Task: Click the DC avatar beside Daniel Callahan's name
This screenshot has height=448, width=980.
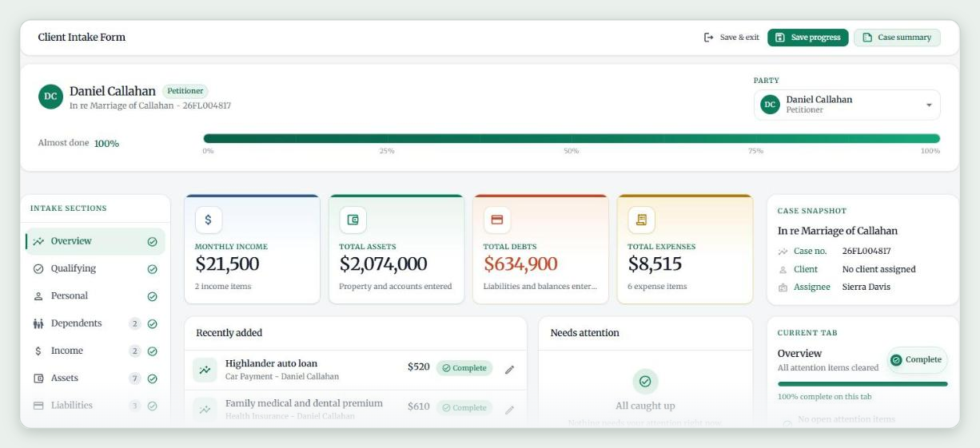Action: pyautogui.click(x=50, y=97)
